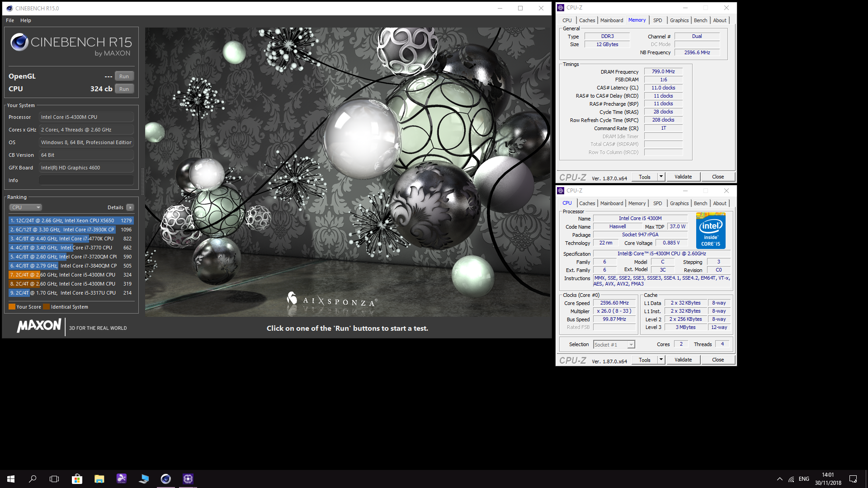Switch to CPU-Z taskbar icon
This screenshot has width=868, height=488.
pos(188,479)
